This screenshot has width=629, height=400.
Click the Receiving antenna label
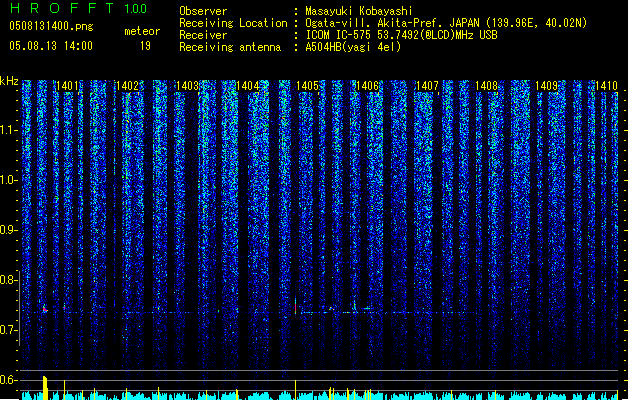230,47
